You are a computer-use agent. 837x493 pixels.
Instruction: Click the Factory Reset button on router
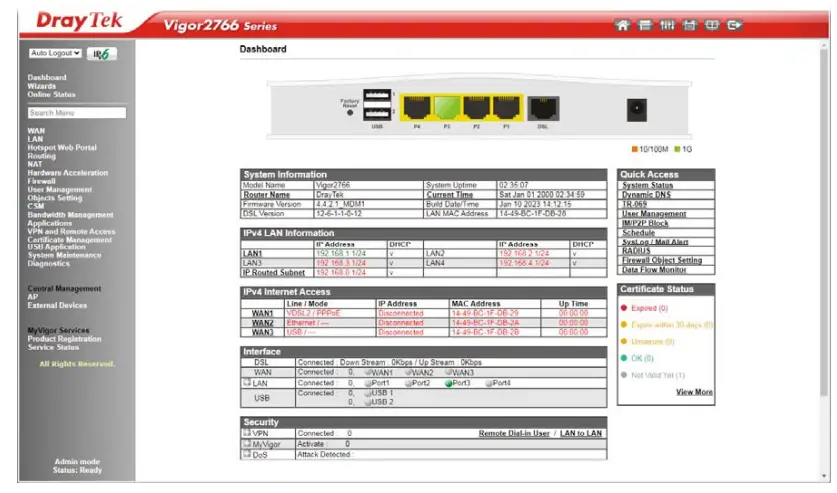pyautogui.click(x=350, y=113)
